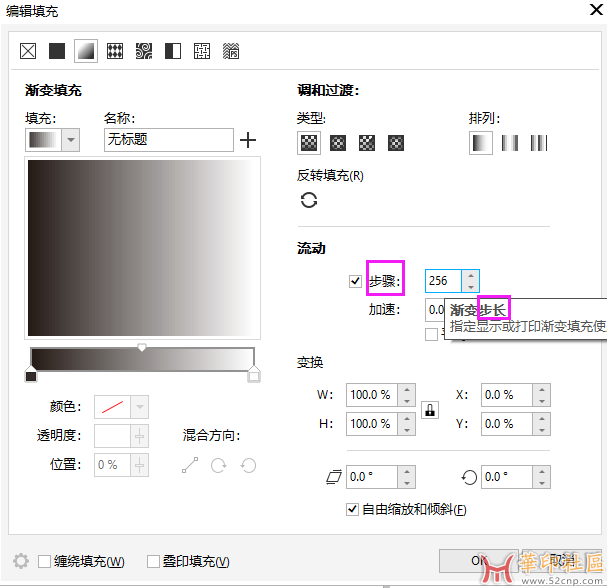607x588 pixels.
Task: Open the 透明度 slider popup button
Action: pos(140,436)
